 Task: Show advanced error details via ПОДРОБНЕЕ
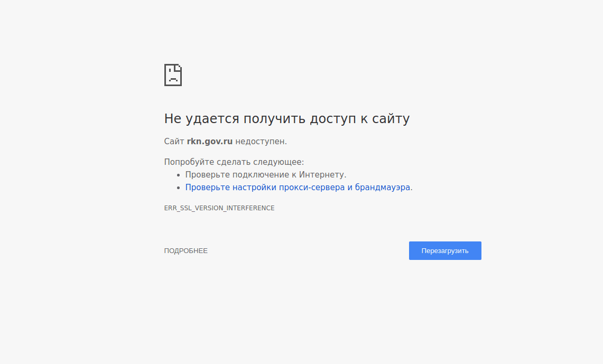(x=186, y=250)
